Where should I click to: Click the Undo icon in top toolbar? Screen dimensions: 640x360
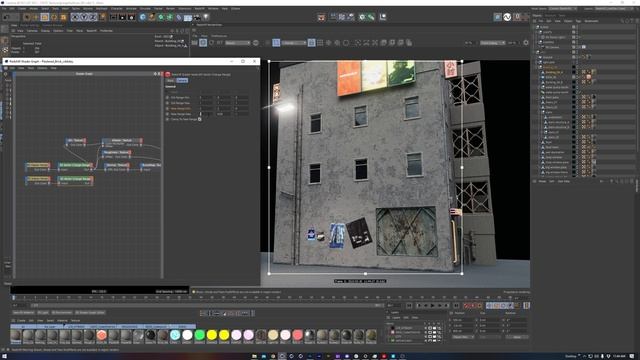[6, 17]
